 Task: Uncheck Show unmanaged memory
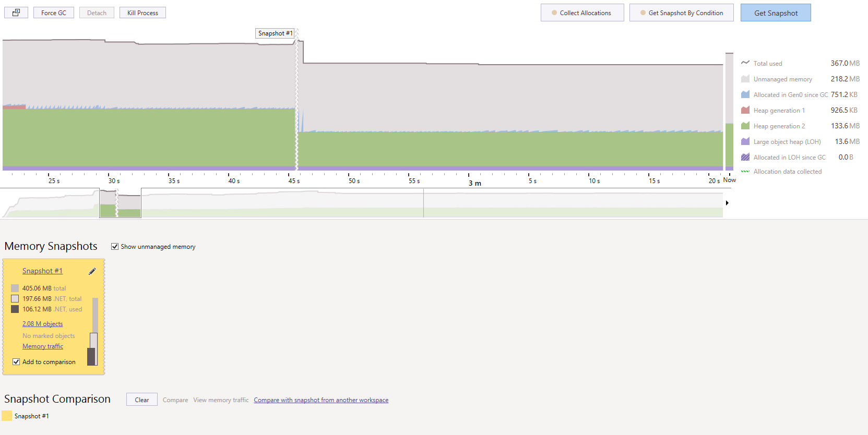(x=115, y=247)
